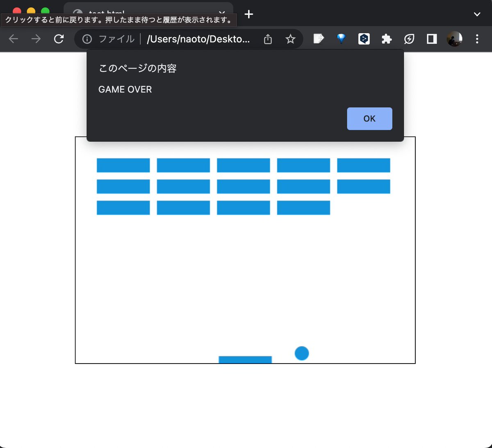Bookmark this page with the star icon

[290, 39]
